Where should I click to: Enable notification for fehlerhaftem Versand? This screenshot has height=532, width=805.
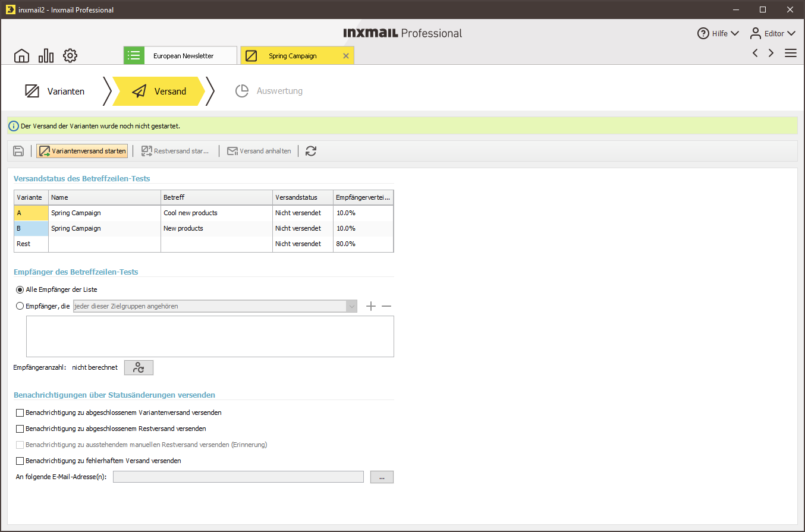pyautogui.click(x=20, y=461)
